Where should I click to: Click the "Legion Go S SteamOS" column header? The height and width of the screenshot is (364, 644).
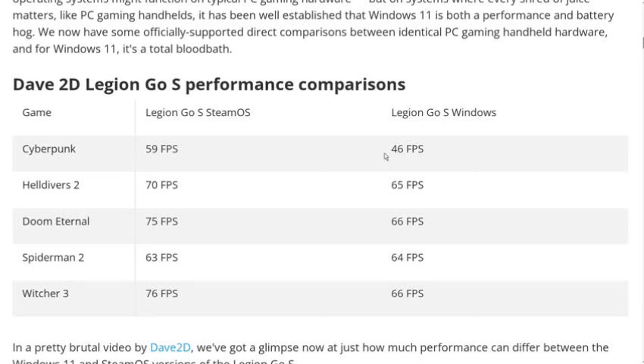pyautogui.click(x=198, y=113)
